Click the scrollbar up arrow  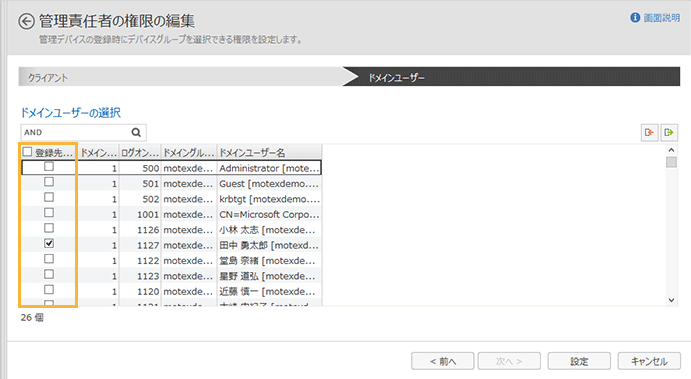(x=671, y=150)
